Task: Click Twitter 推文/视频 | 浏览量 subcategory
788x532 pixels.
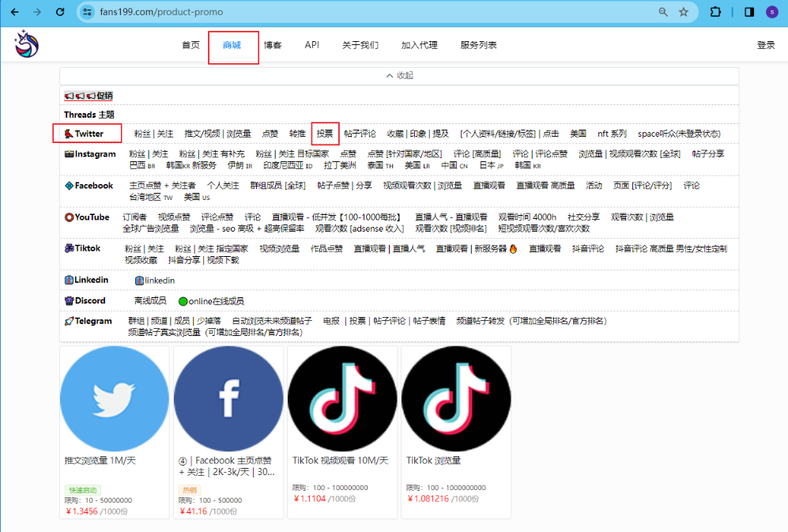Action: [217, 134]
